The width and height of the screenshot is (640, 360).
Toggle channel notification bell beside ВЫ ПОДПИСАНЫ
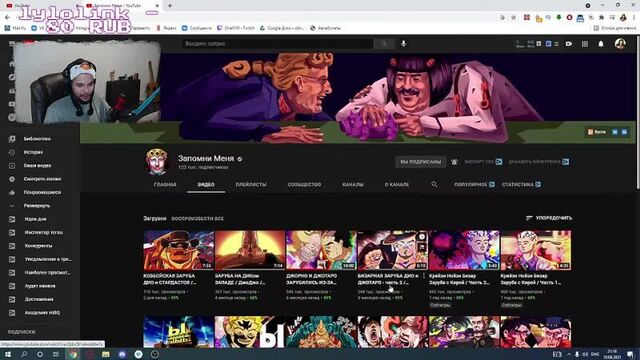(454, 162)
